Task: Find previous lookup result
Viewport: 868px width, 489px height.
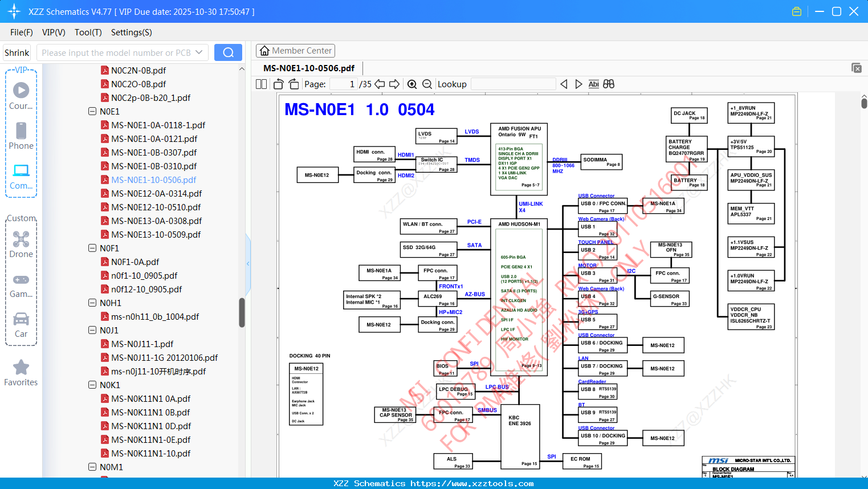Action: [564, 84]
